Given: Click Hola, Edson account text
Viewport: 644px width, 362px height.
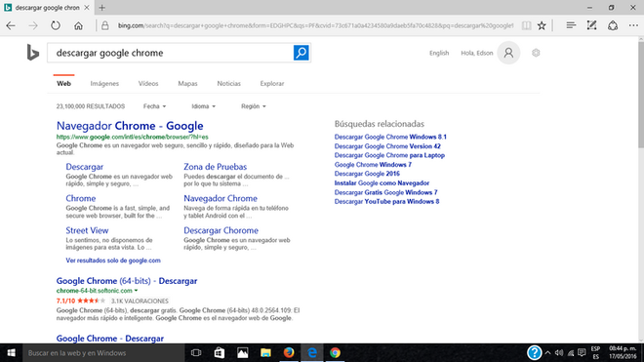Looking at the screenshot, I should point(476,53).
